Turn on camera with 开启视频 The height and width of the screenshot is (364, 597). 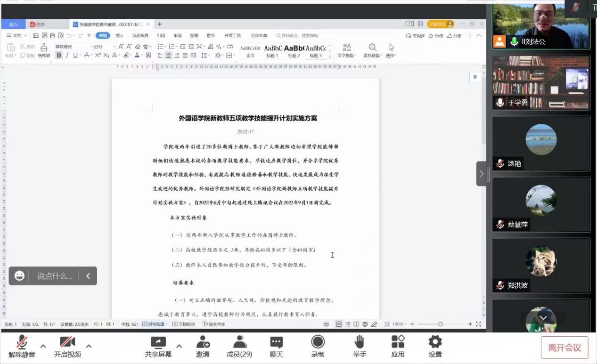[67, 342]
